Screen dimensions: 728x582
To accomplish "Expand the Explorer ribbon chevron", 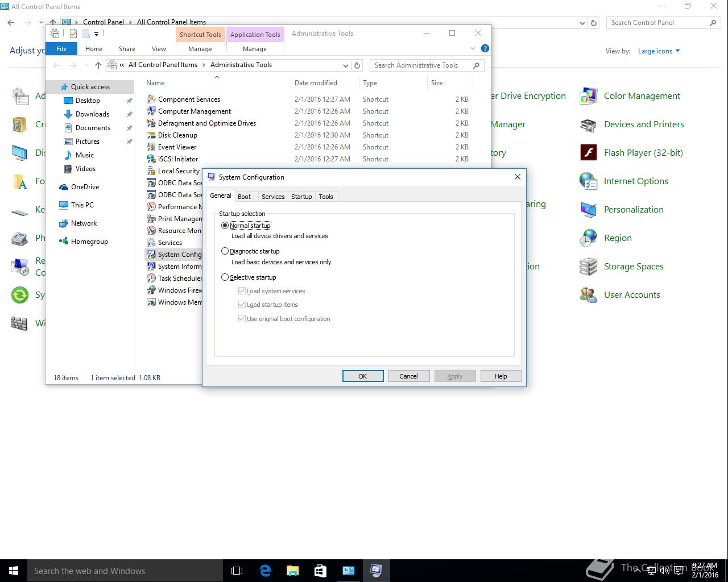I will tap(472, 49).
